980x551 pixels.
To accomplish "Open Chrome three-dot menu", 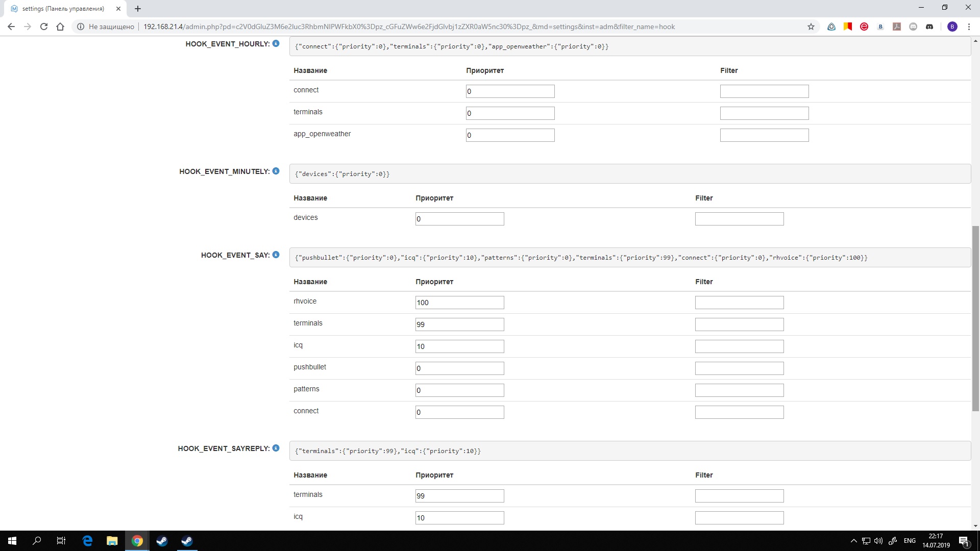I will [968, 27].
